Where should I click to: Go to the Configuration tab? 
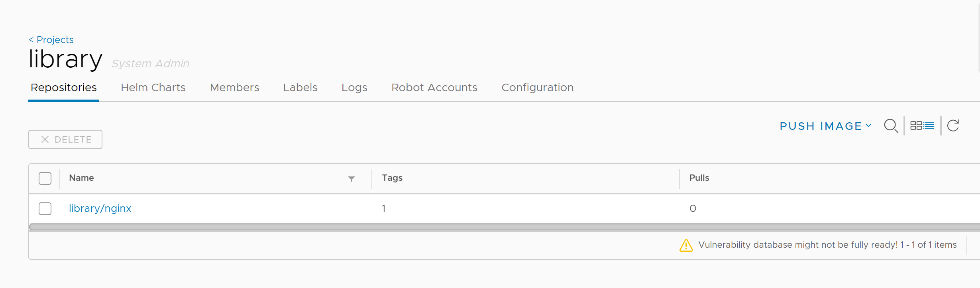pos(537,88)
